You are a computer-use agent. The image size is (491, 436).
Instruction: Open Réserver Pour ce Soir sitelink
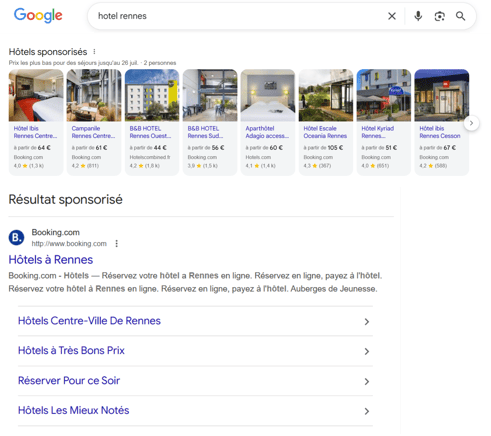click(69, 380)
